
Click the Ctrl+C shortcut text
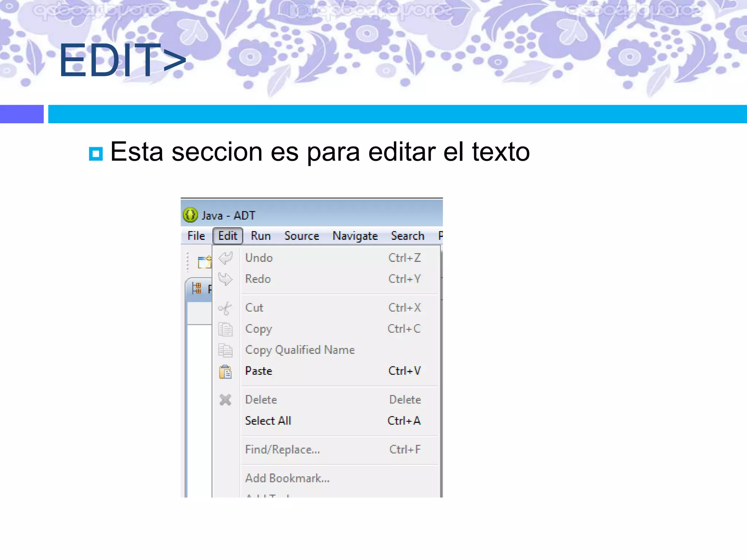point(404,329)
